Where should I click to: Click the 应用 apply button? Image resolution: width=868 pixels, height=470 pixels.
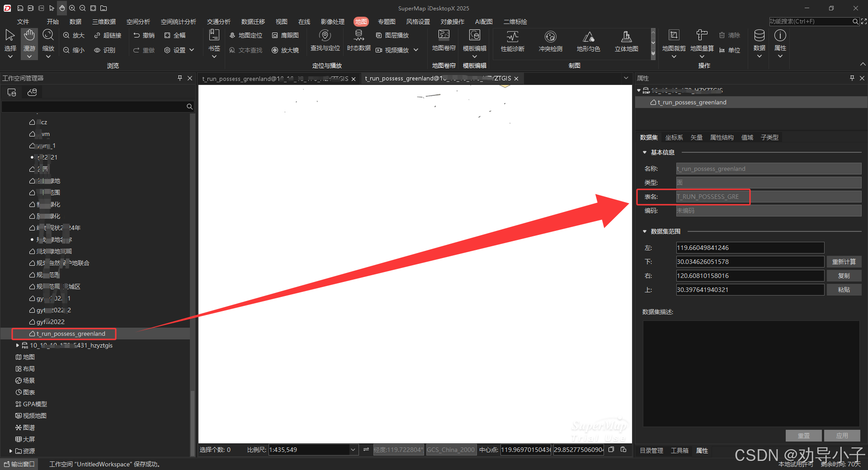tap(842, 436)
